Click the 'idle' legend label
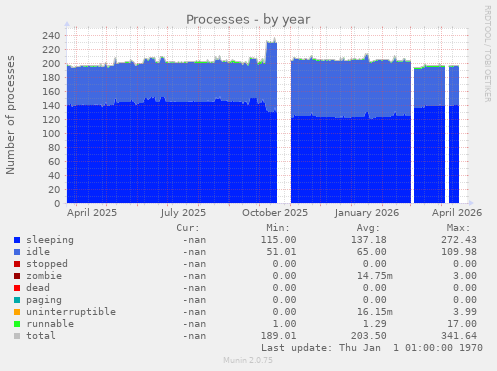This screenshot has height=371, width=497. pyautogui.click(x=38, y=252)
